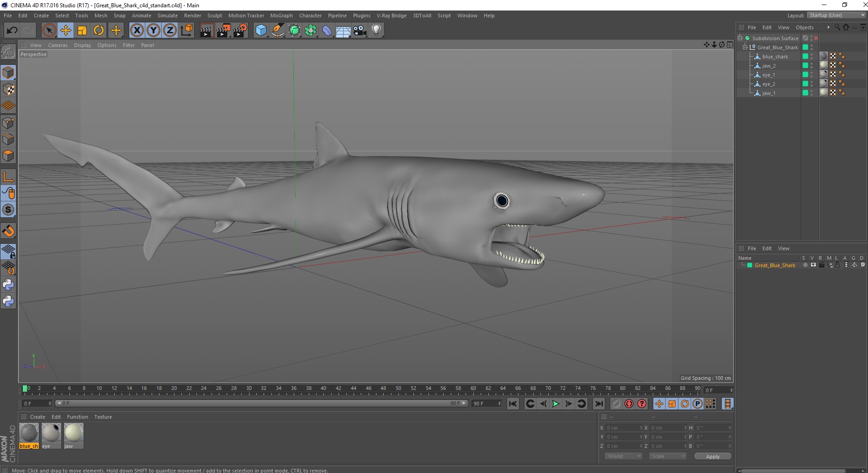Add a Light object

click(x=376, y=31)
